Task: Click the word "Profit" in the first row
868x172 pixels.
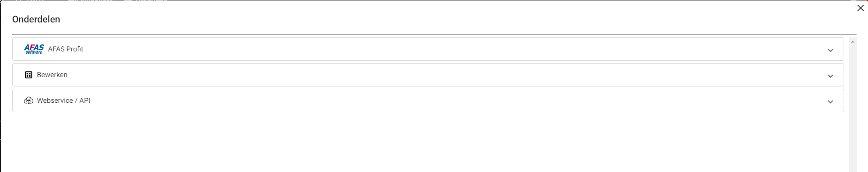Action: click(x=75, y=49)
